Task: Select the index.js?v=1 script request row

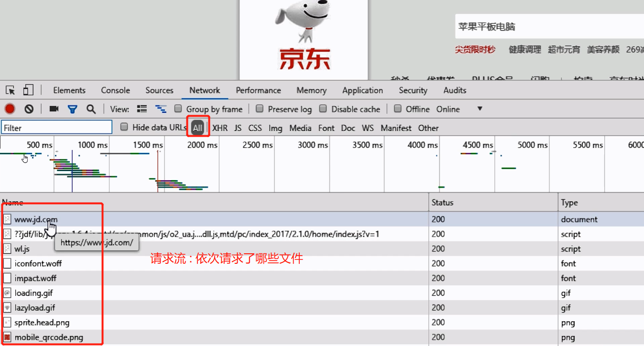Action: tap(322, 234)
